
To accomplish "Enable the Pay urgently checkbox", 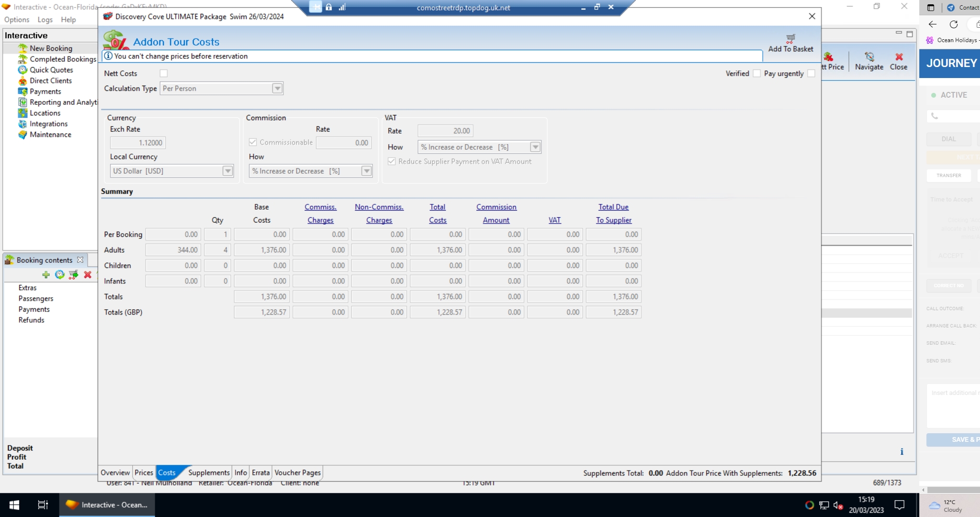I will 811,74.
